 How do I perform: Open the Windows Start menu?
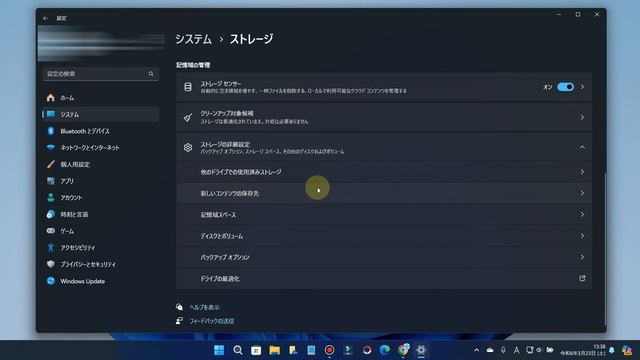tap(219, 350)
